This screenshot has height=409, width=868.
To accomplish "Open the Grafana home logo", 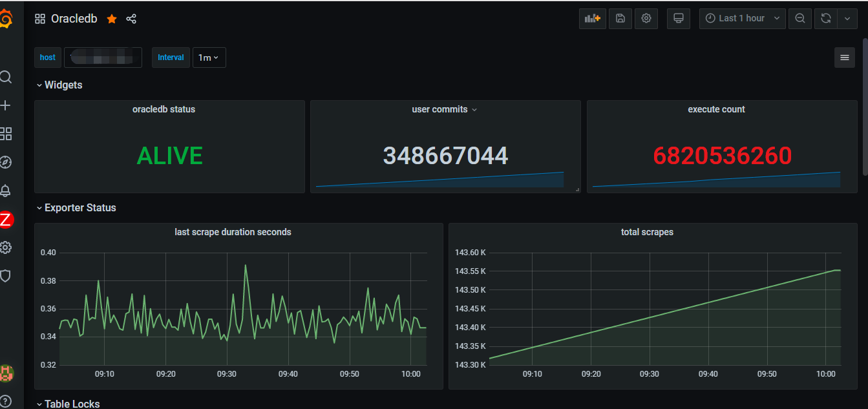I will (5, 19).
